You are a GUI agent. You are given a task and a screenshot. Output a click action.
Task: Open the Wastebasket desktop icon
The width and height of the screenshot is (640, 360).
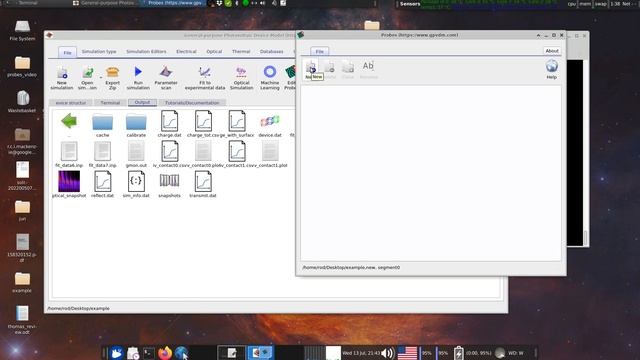click(22, 102)
